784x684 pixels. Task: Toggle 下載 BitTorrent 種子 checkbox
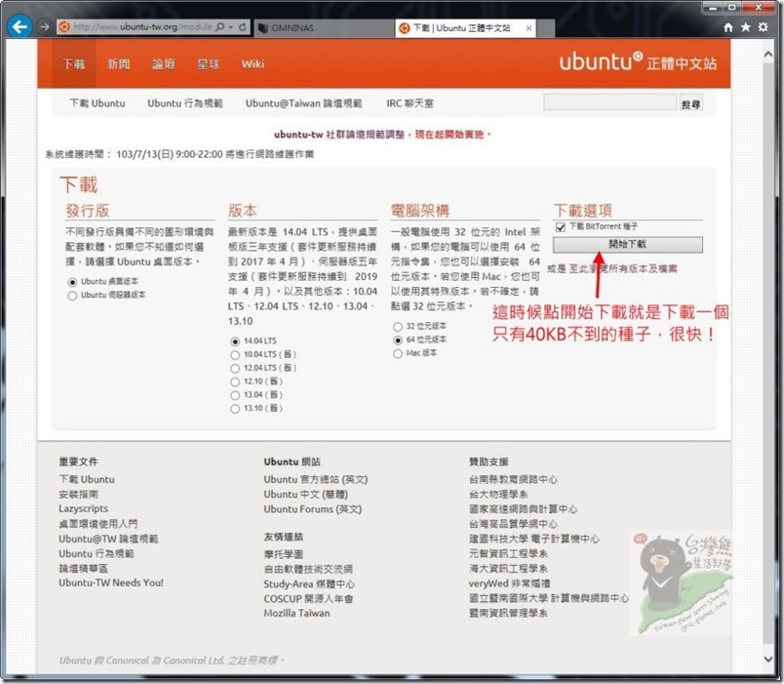(561, 227)
